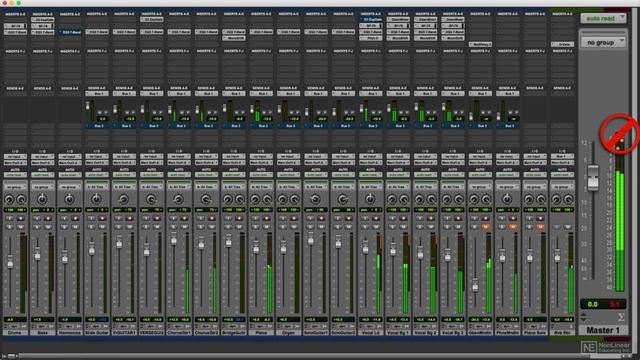Open the first insert plug-in on Drums

[16, 26]
